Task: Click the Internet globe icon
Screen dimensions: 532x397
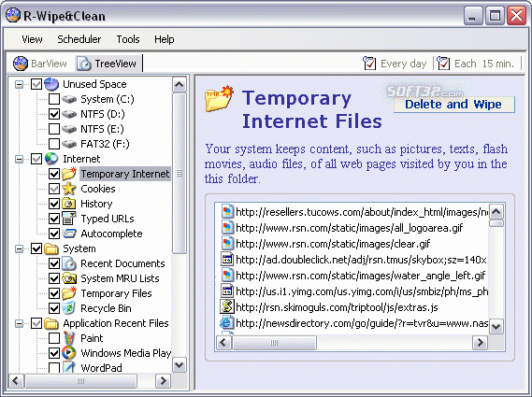Action: [x=51, y=159]
